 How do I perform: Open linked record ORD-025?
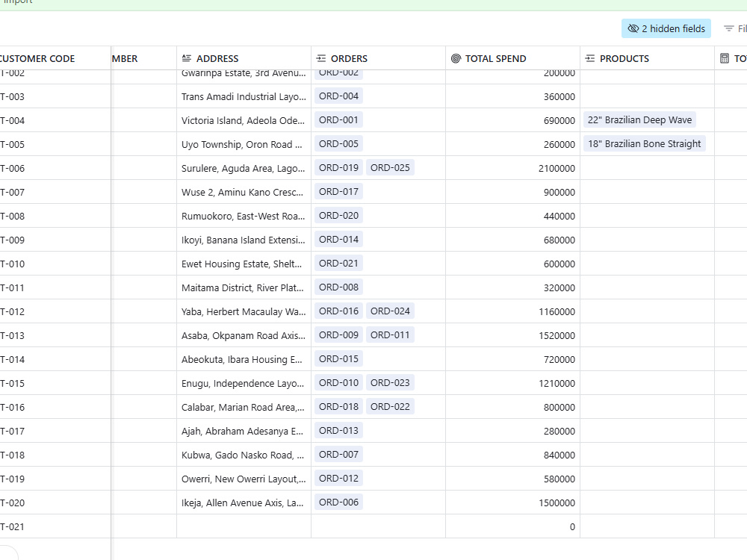(x=390, y=167)
